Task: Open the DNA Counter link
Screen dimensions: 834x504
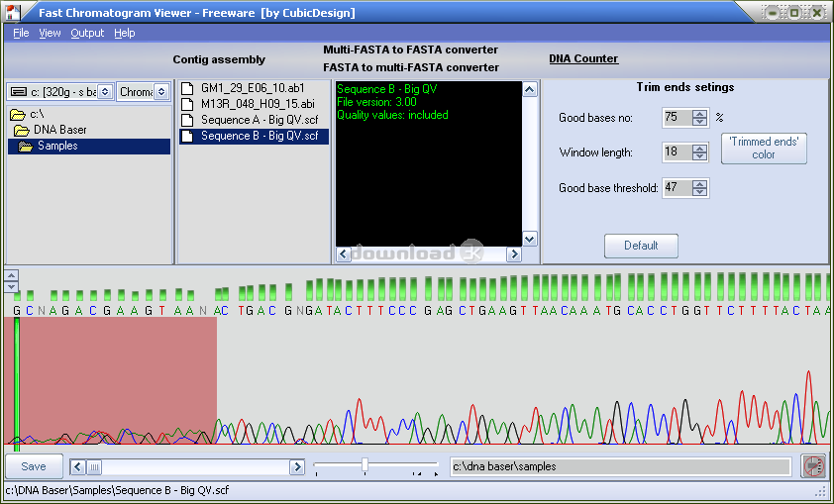Action: point(583,58)
